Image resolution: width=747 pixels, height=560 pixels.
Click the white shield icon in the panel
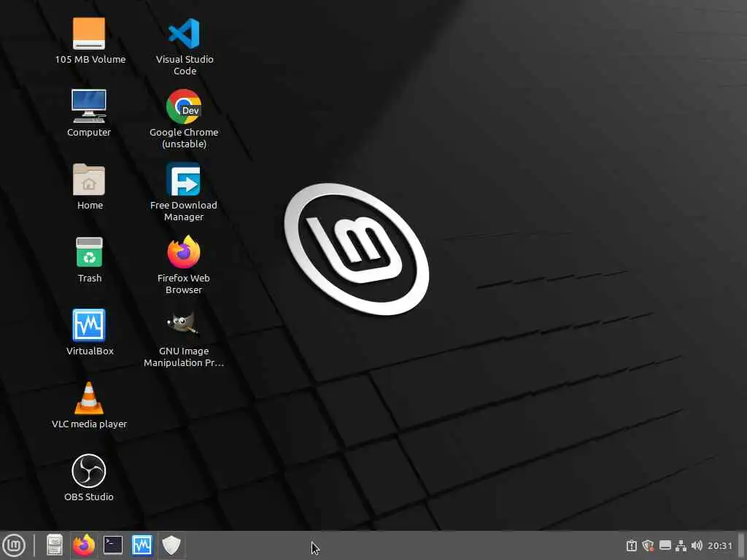pyautogui.click(x=171, y=545)
